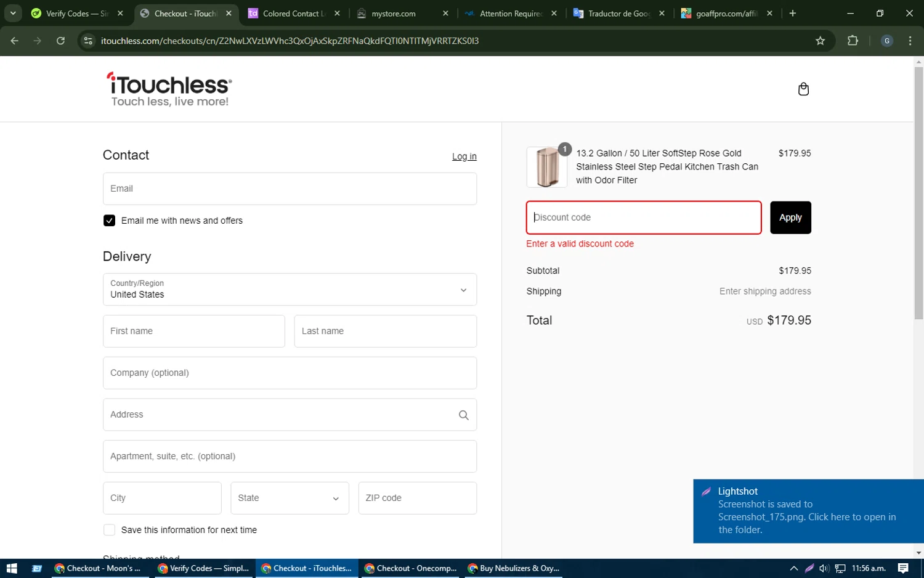Open the tab search dropdown arrow
The height and width of the screenshot is (578, 924).
[13, 13]
